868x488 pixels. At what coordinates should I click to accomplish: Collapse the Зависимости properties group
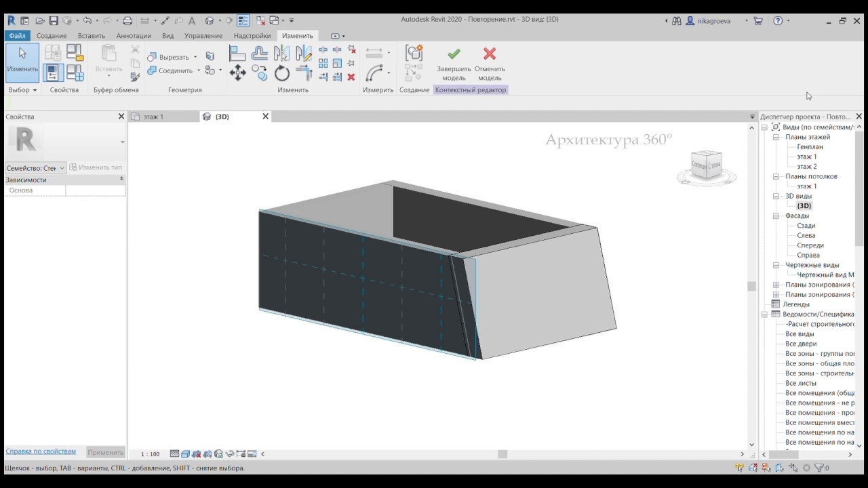click(x=121, y=179)
